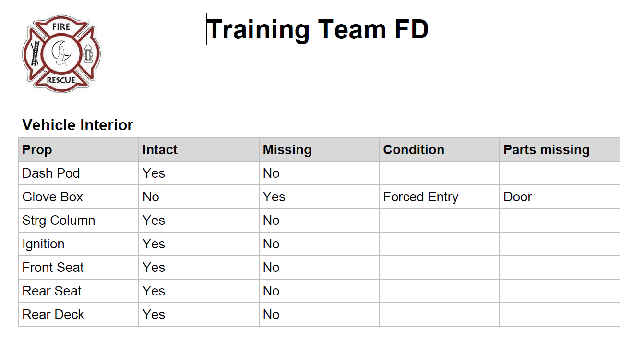This screenshot has width=644, height=344.
Task: Click the Rear Deck cell
Action: (79, 315)
